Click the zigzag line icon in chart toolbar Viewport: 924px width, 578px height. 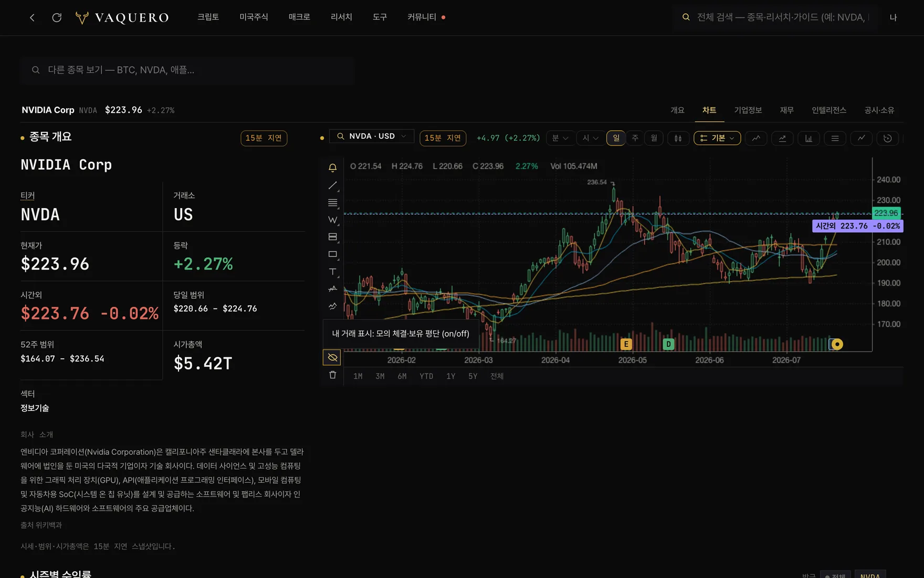[861, 138]
